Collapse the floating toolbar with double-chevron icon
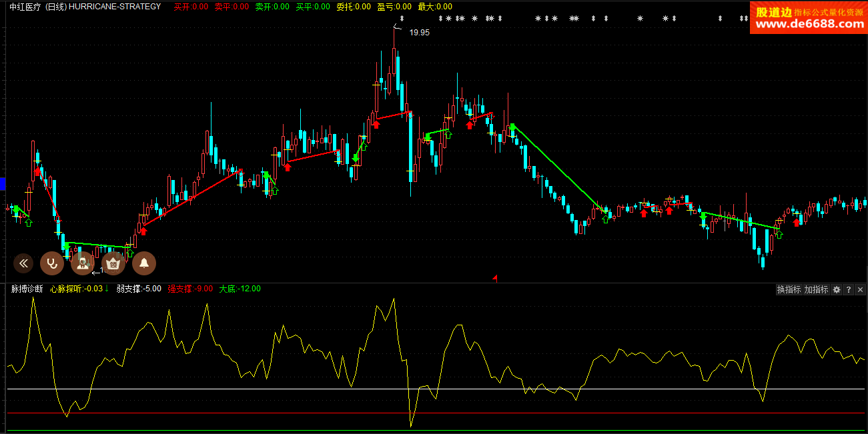 pyautogui.click(x=23, y=263)
